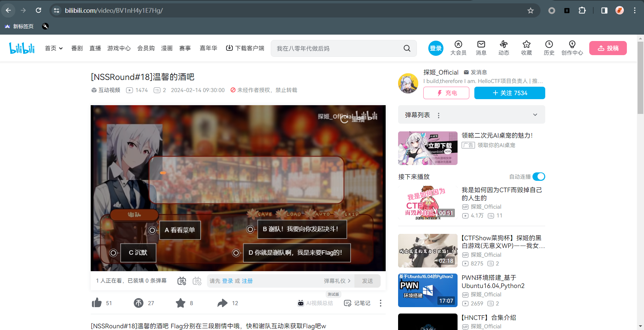644x330 pixels.
Task: Click the bilibili logo
Action: coord(22,48)
